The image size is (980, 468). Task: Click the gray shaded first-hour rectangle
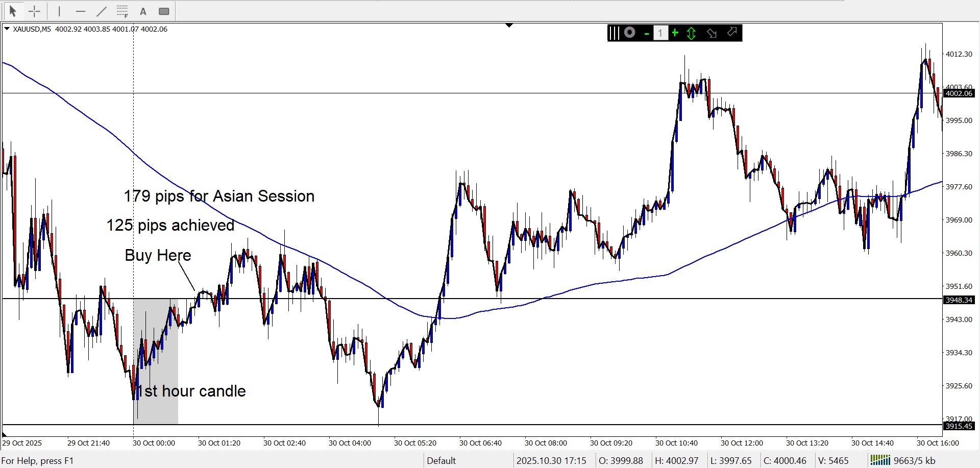[x=156, y=361]
